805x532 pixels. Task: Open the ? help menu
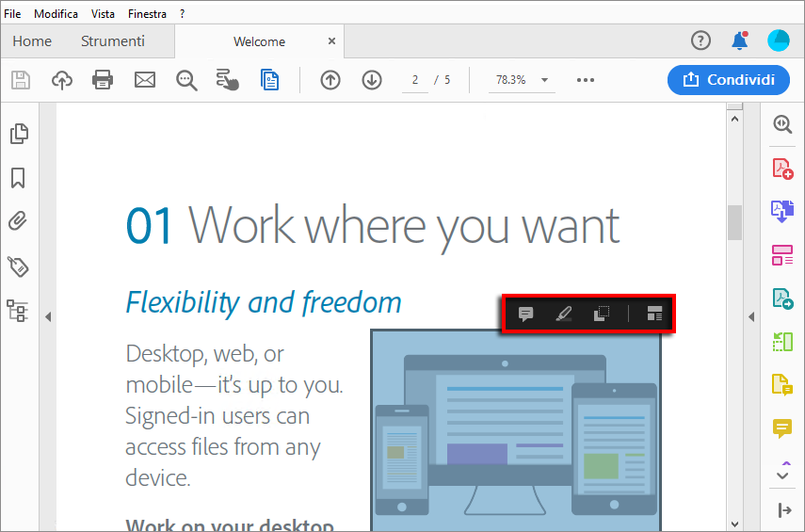coord(183,14)
